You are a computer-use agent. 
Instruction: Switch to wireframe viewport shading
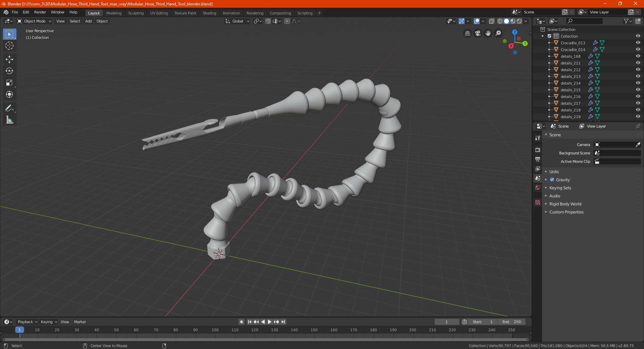500,21
